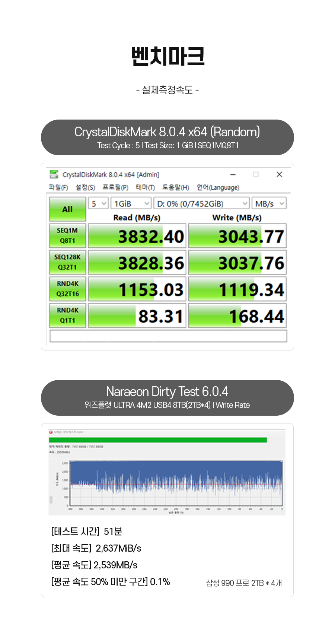
Task: Expand the MB/s unit dropdown
Action: [269, 203]
